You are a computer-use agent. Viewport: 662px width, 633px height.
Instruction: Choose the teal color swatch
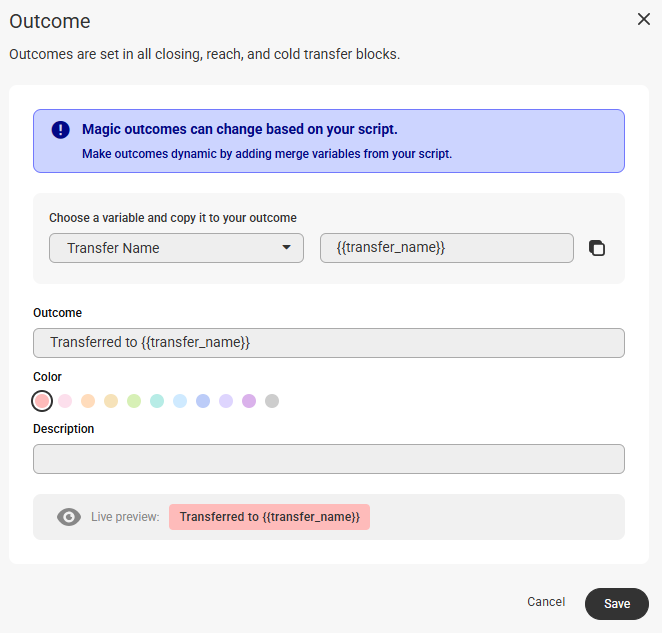click(157, 401)
